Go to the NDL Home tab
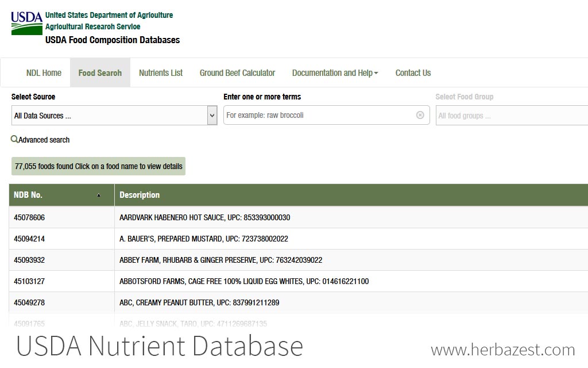 [x=44, y=73]
